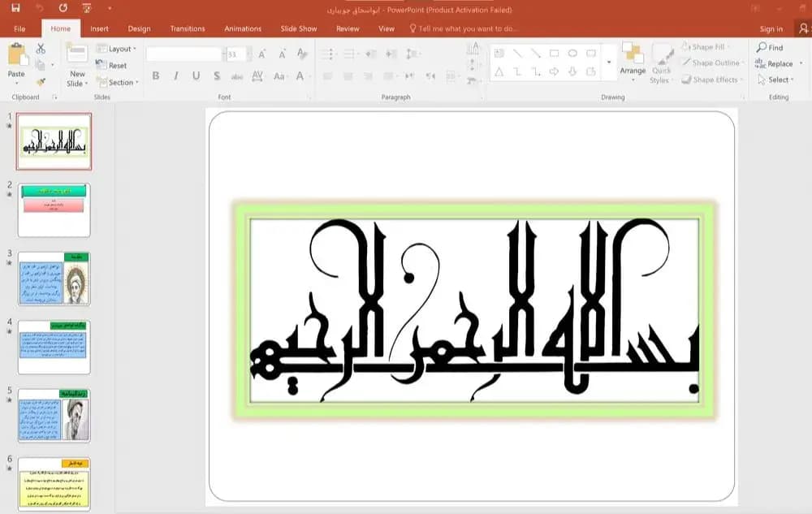Select slide 3 thumbnail in the slide panel

coord(54,279)
